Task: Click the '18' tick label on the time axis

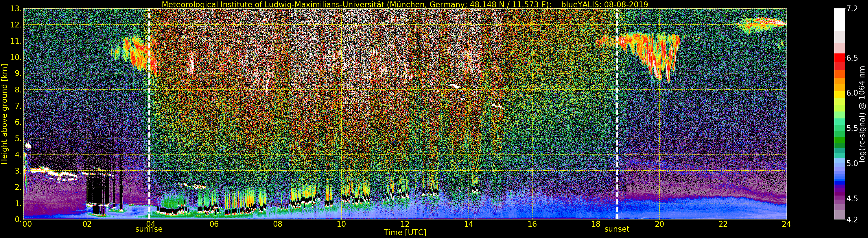Action: [596, 224]
